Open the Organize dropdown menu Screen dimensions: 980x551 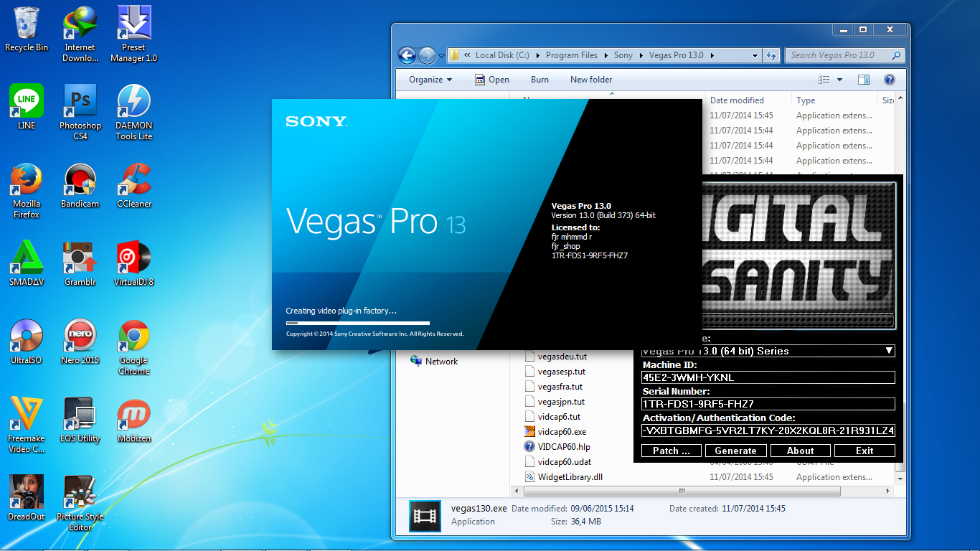[430, 80]
